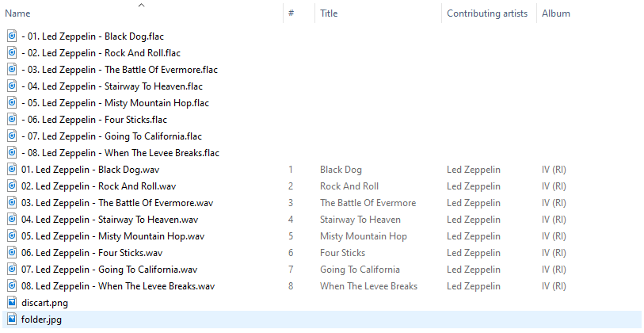This screenshot has width=644, height=333.
Task: Click Going To California title cell
Action: pos(360,269)
